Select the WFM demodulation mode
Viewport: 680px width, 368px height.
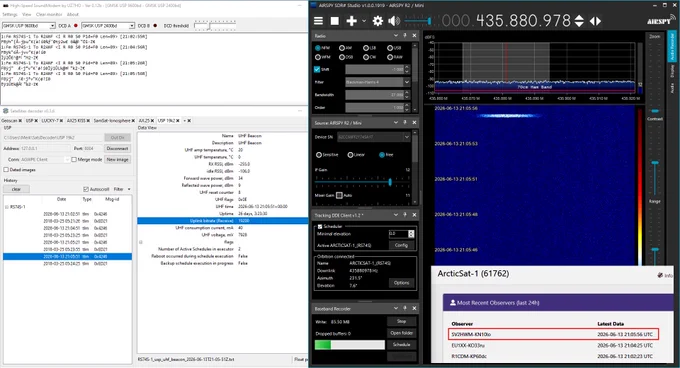(322, 57)
